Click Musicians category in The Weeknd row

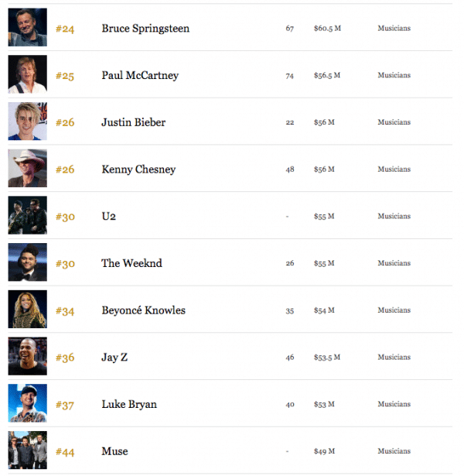(394, 263)
